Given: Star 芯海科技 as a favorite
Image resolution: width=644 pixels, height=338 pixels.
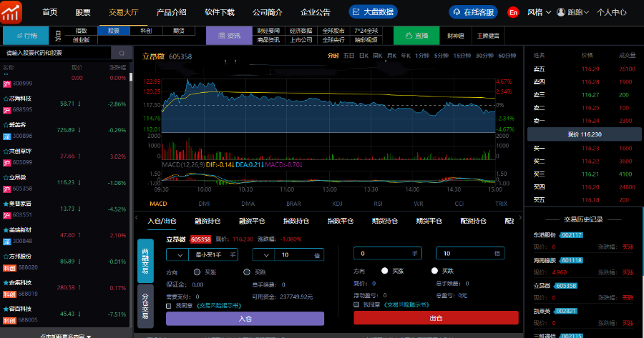Looking at the screenshot, I should (x=6, y=99).
